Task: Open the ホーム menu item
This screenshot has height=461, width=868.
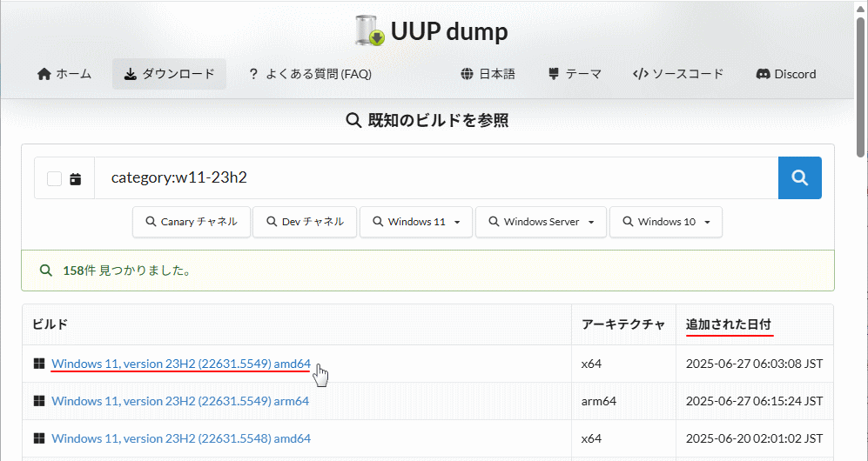Action: (64, 74)
